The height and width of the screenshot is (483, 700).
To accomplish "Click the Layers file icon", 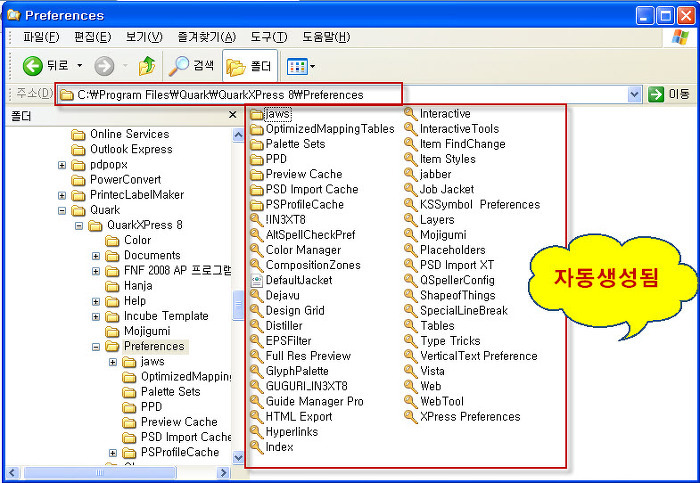I will tap(411, 220).
